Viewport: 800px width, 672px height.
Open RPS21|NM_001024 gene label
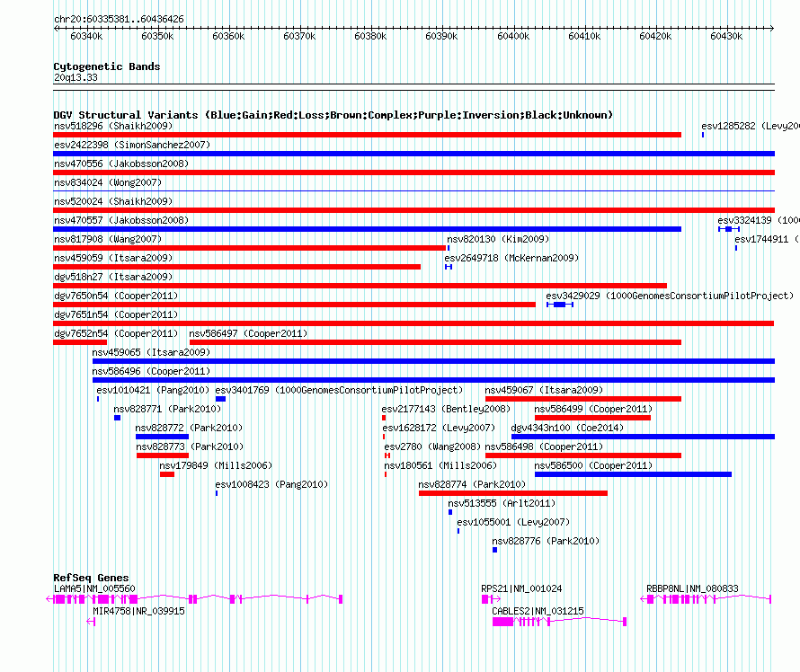[521, 588]
